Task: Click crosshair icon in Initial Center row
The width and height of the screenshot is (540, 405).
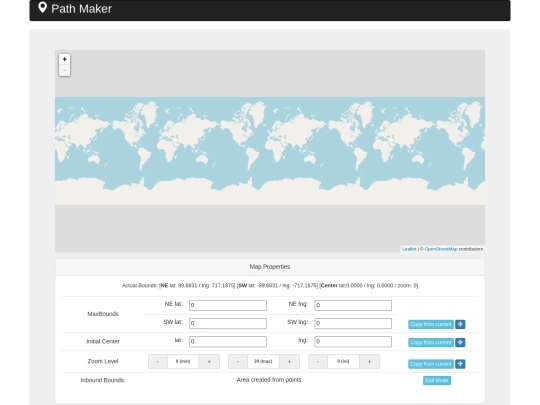Action: click(x=460, y=342)
